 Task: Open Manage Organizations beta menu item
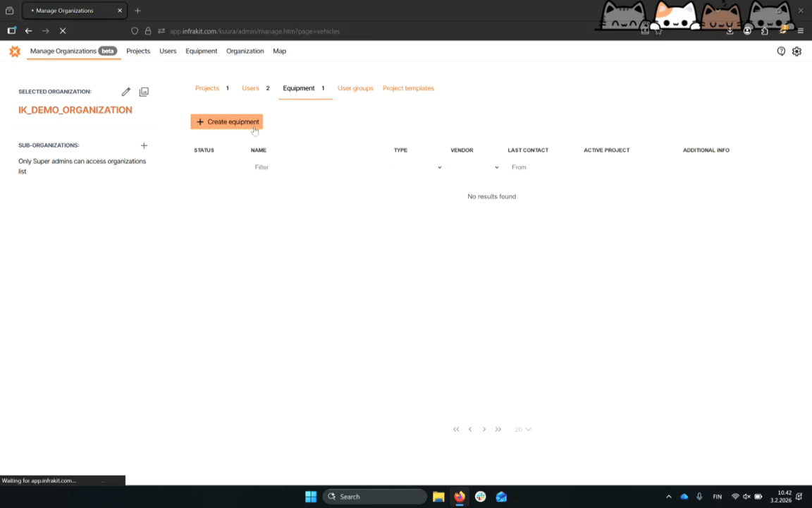tap(73, 51)
